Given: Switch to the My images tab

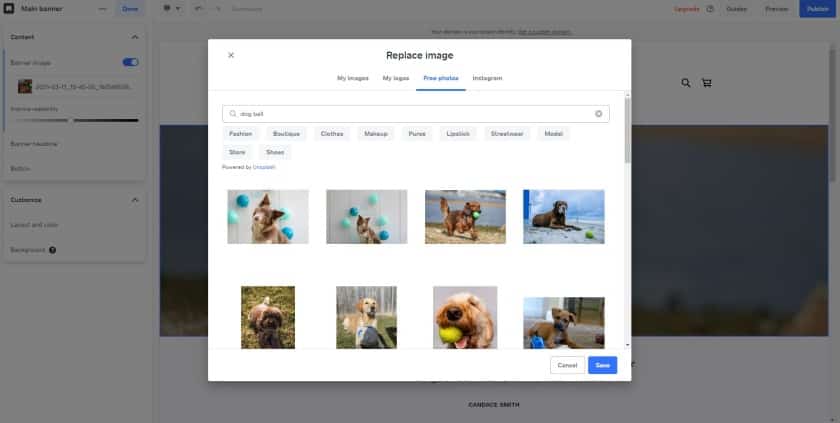Looking at the screenshot, I should [x=352, y=78].
